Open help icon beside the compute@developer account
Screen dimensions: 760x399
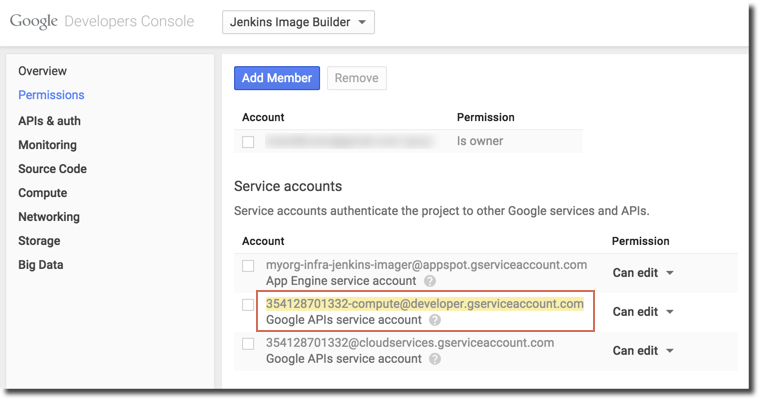(x=435, y=320)
